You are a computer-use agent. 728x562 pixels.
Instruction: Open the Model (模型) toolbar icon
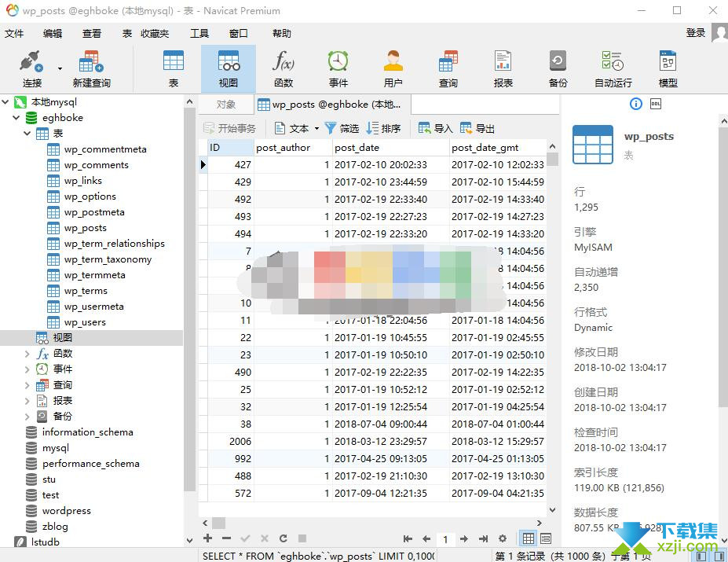click(x=668, y=68)
